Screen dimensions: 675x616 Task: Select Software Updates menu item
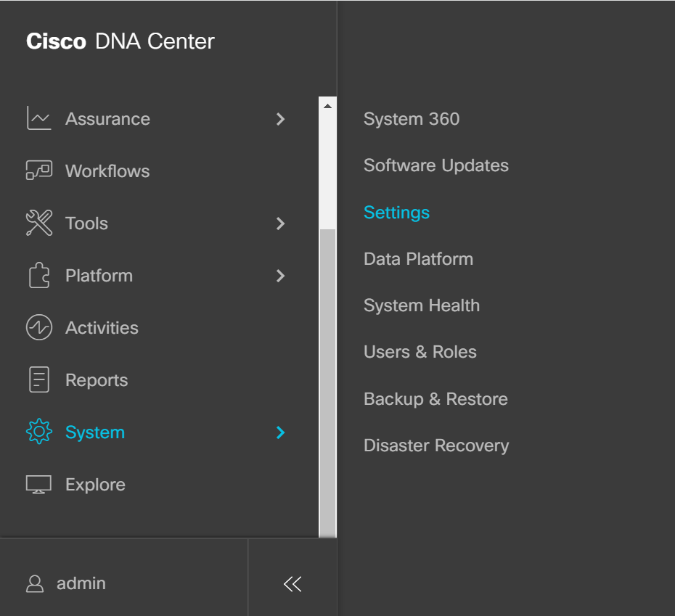click(435, 165)
